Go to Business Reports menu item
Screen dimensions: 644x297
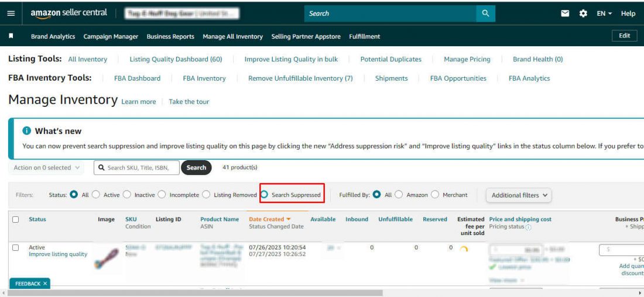(170, 36)
